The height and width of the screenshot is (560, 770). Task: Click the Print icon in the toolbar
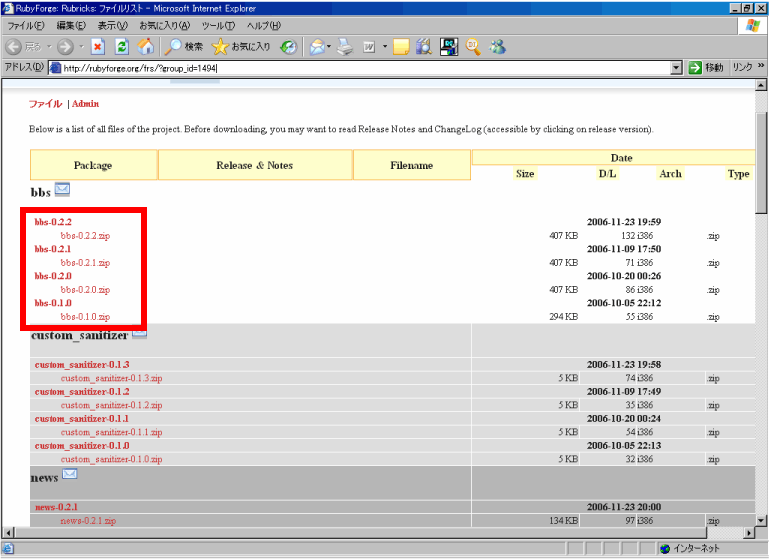pos(345,46)
